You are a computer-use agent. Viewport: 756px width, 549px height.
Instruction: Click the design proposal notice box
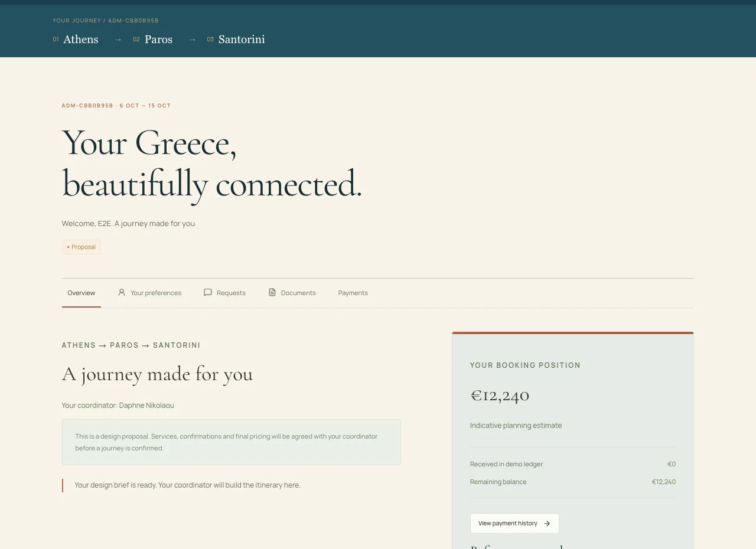(232, 442)
